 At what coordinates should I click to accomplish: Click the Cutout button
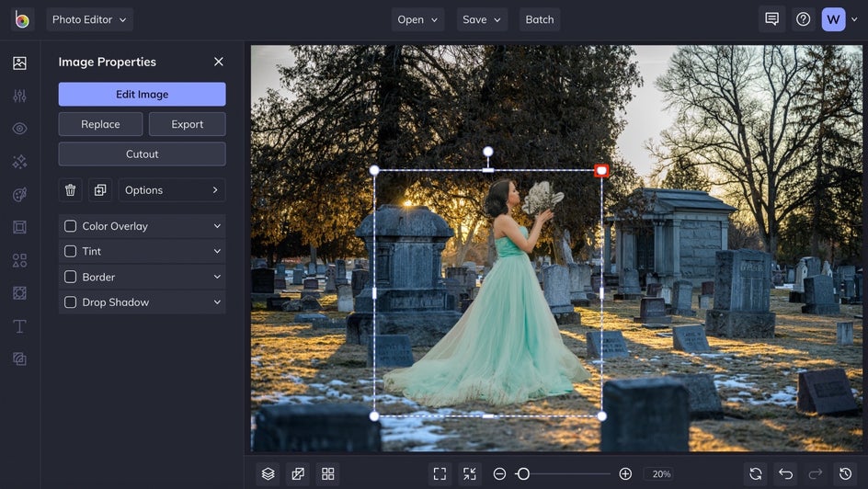[x=142, y=154]
